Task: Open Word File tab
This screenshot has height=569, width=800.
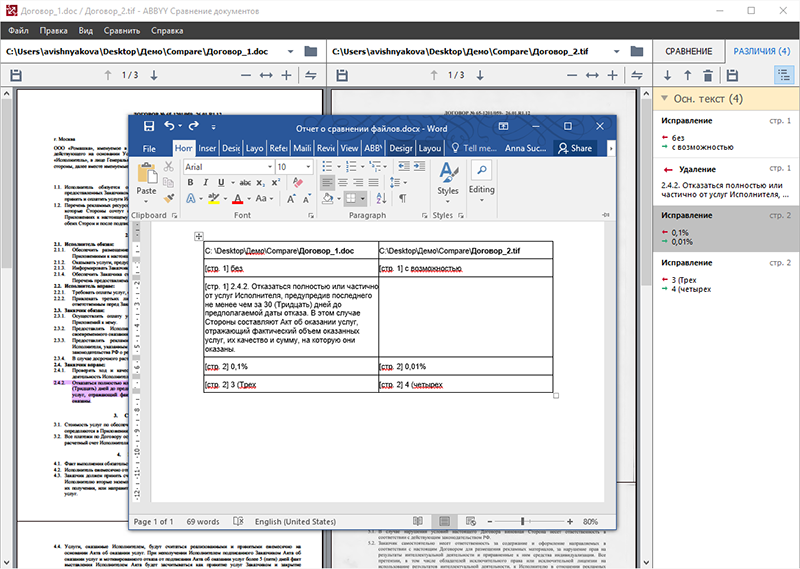Action: [149, 148]
